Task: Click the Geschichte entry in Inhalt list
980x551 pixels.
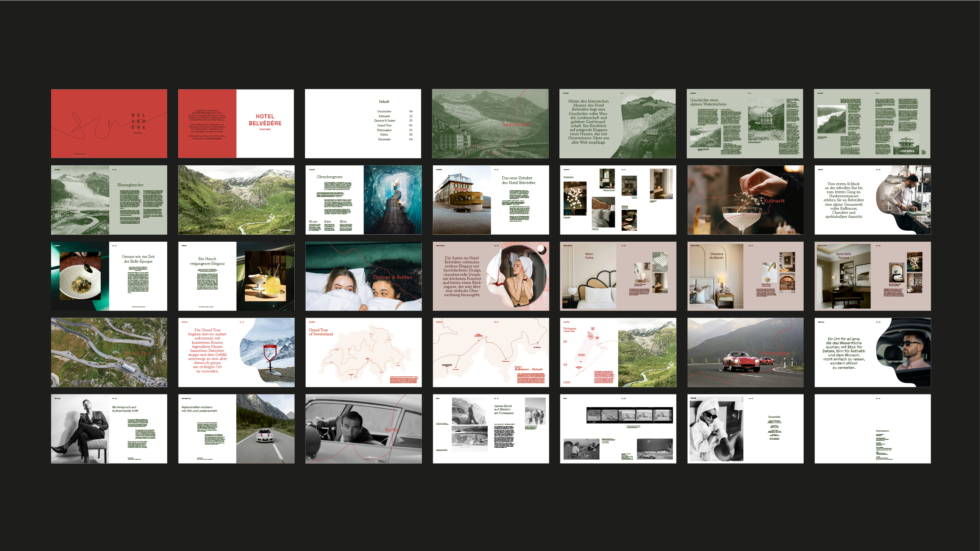Action: click(384, 111)
